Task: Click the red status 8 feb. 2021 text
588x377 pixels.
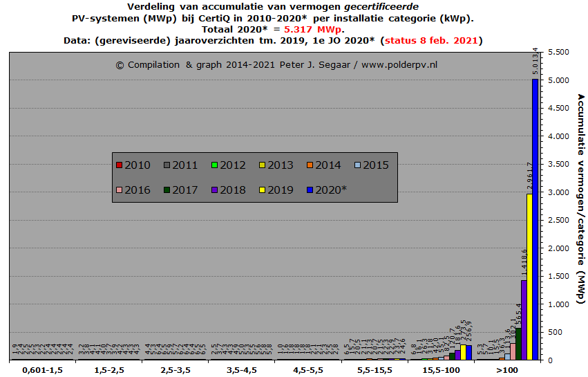Action: click(431, 41)
